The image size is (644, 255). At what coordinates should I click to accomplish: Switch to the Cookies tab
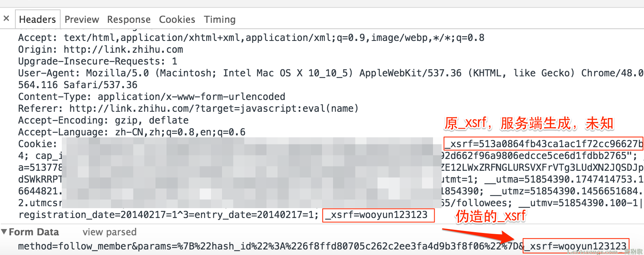[177, 20]
